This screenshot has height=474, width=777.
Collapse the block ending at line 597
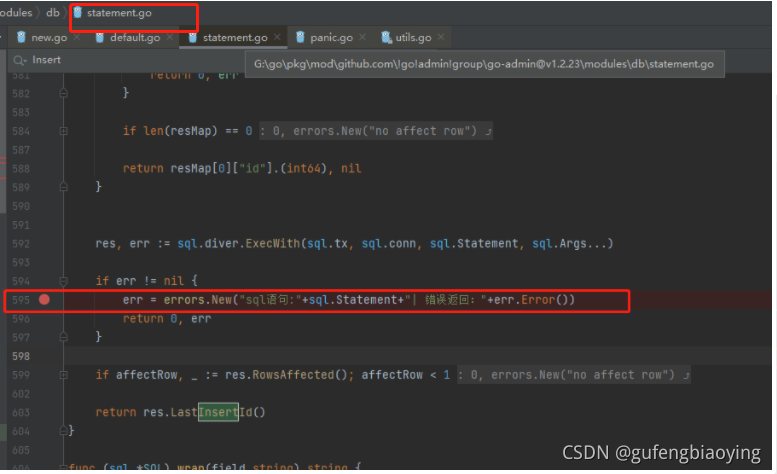[x=63, y=337]
